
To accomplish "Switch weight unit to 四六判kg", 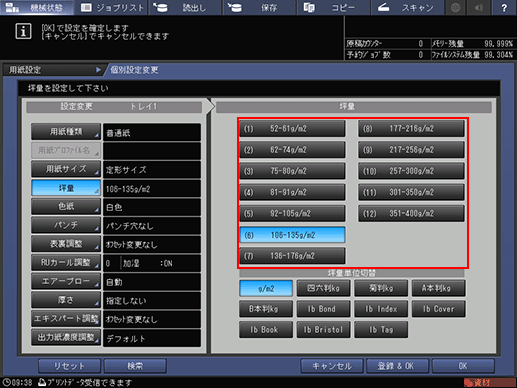I will coord(323,288).
